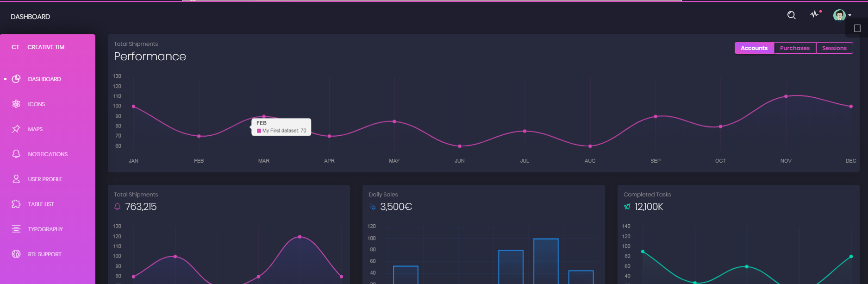Expand the user avatar dropdown menu
Image resolution: width=868 pixels, height=284 pixels.
pos(842,15)
